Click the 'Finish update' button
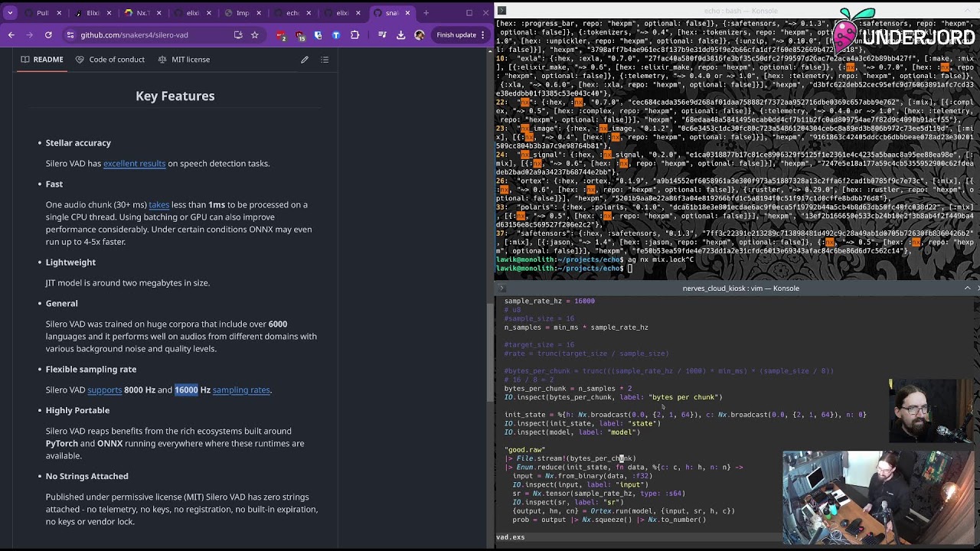Viewport: 980px width, 551px height. (x=460, y=35)
